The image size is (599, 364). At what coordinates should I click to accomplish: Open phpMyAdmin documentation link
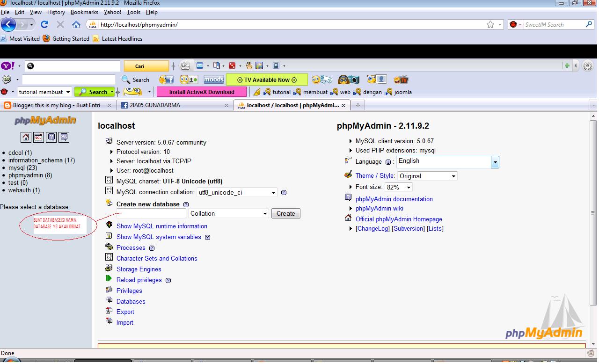[x=394, y=199]
